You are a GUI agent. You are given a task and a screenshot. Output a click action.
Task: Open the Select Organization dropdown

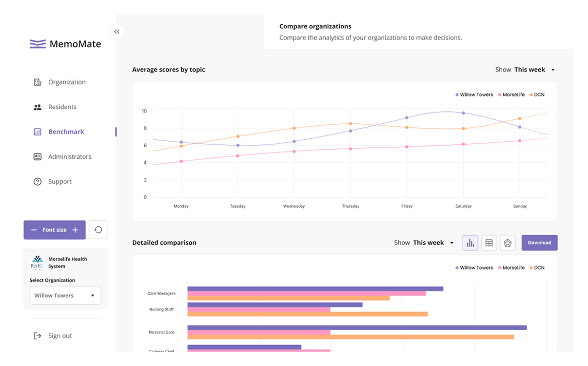coord(65,296)
